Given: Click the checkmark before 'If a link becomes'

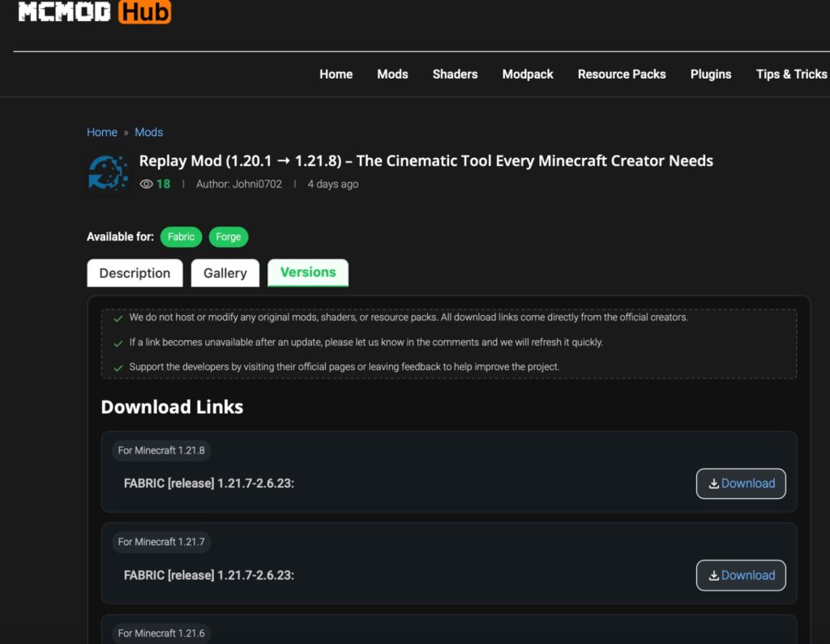Looking at the screenshot, I should point(118,343).
